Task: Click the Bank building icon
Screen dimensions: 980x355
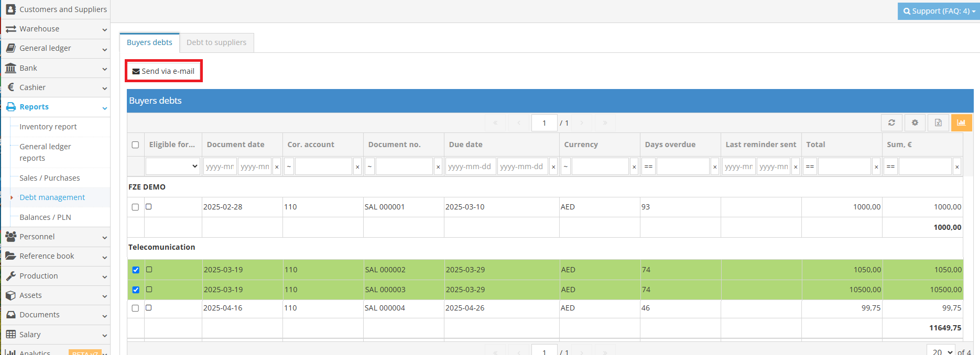Action: point(10,68)
